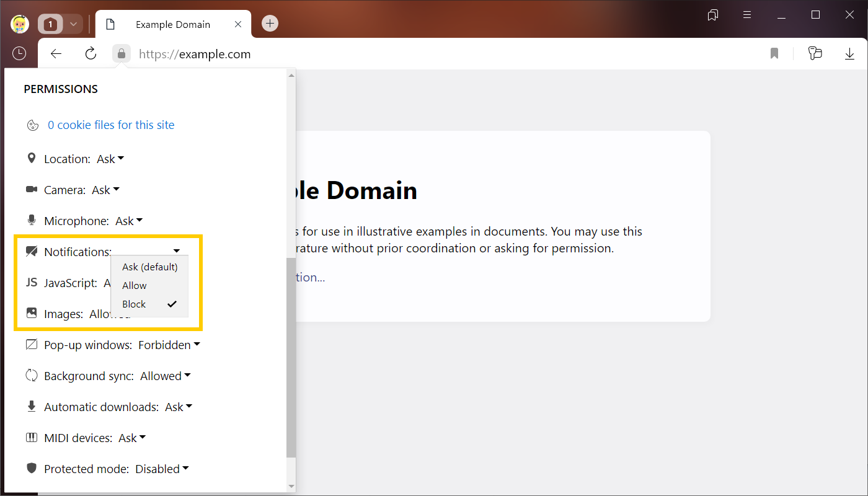Select Block option for notifications
This screenshot has width=868, height=496.
[x=135, y=304]
